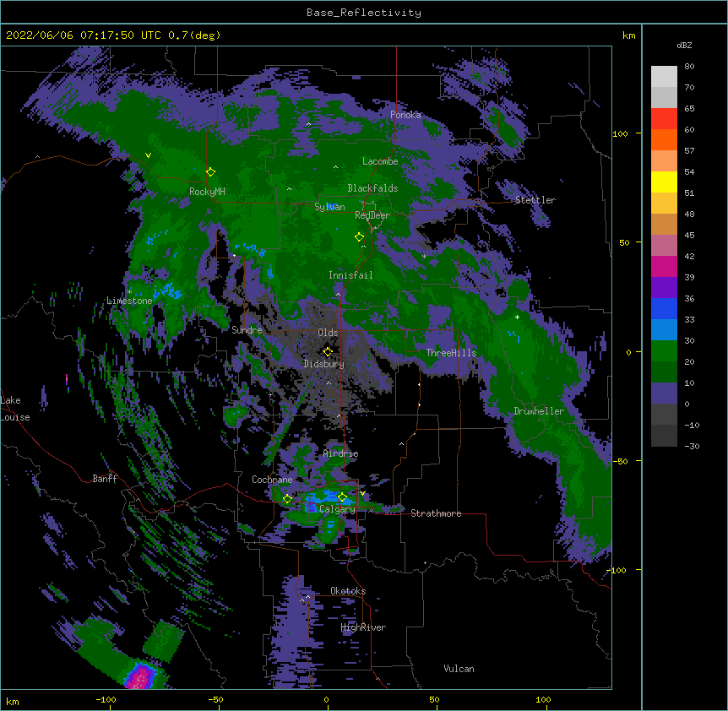
Task: Click the Okotoks town label
Action: 348,591
